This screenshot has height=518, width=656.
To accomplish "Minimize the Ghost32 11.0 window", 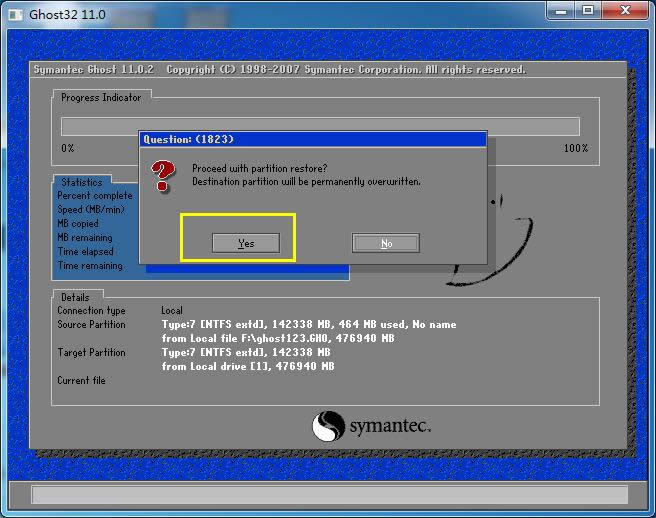I will 561,11.
